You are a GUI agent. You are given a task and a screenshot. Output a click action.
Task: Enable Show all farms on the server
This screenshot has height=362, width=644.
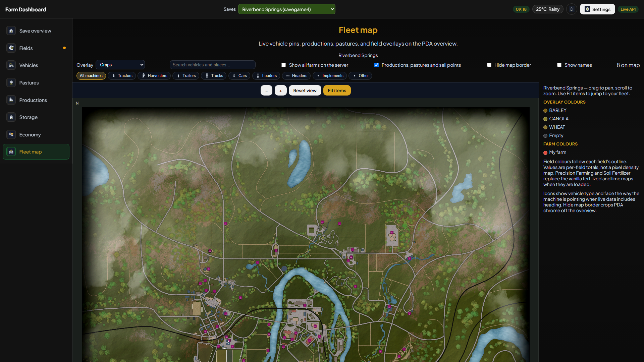[x=284, y=65]
